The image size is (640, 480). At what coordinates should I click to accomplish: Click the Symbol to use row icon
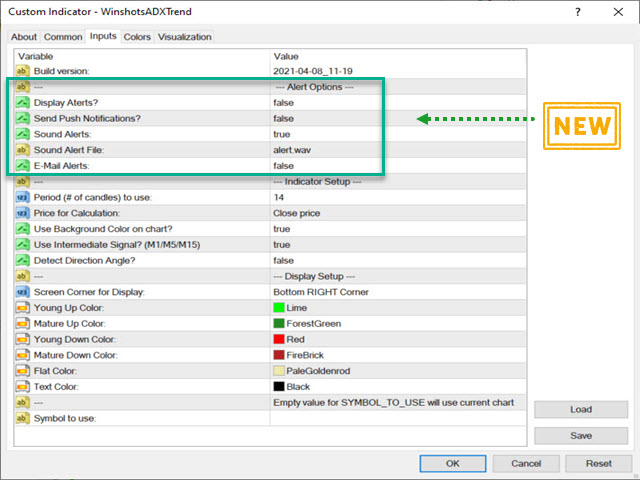coord(22,417)
